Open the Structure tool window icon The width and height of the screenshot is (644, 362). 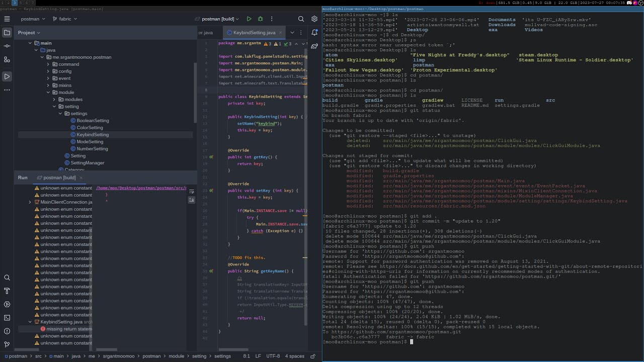pos(7,59)
